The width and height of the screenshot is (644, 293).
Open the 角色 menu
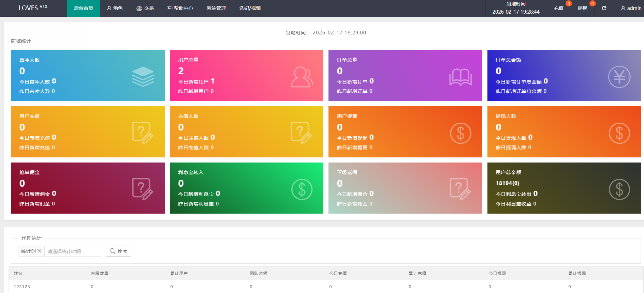(115, 8)
